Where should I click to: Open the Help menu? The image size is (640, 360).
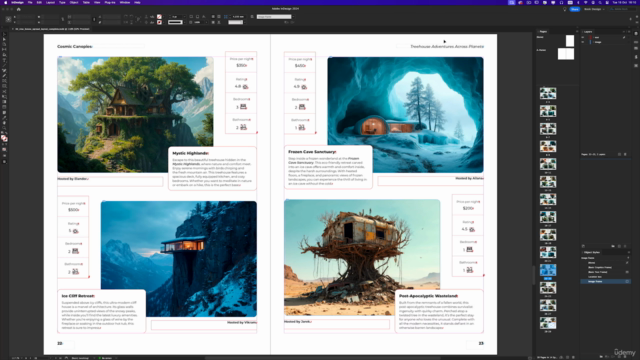click(137, 2)
